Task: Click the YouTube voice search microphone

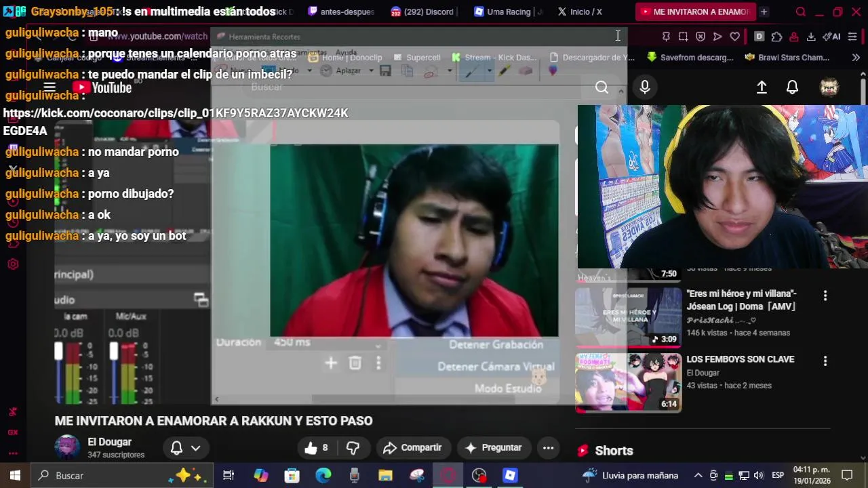Action: pyautogui.click(x=645, y=87)
